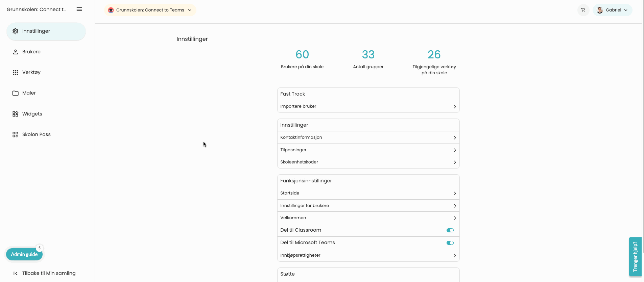
Task: Click the Verktøy grid icon
Action: (15, 73)
